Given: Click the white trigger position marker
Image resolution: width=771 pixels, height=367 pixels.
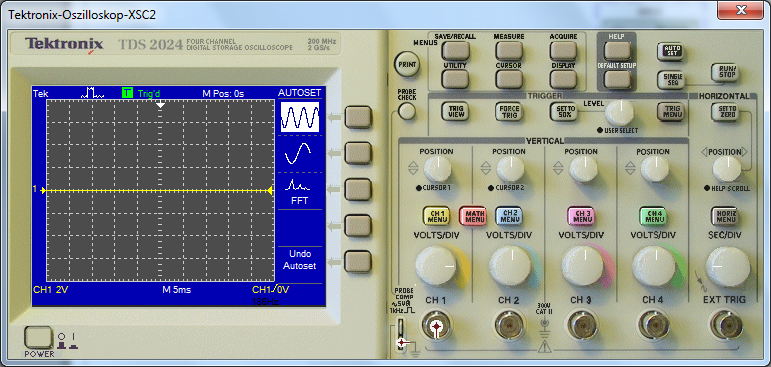Looking at the screenshot, I should point(160,105).
